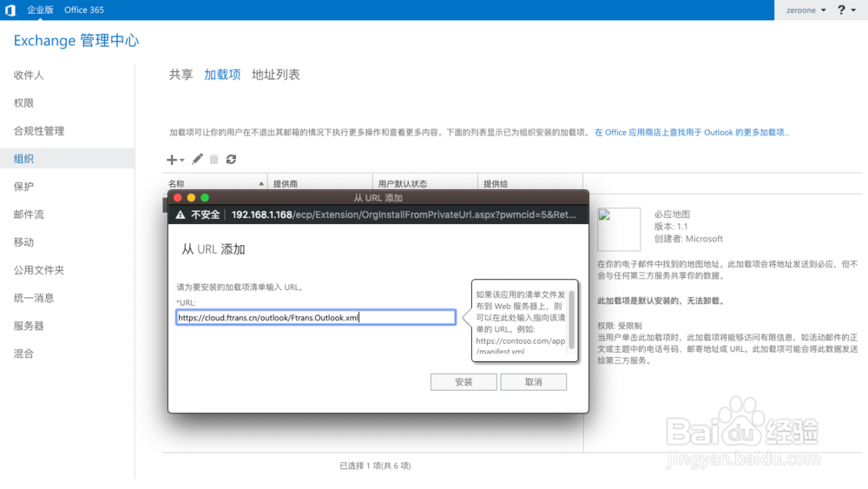Minimize the 从 URL 添加 dialog window

coord(191,198)
